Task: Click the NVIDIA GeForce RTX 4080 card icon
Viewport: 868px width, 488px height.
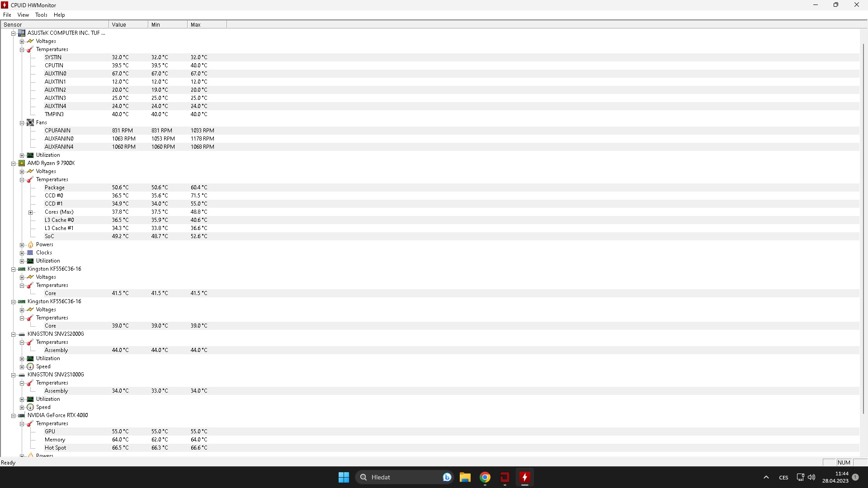Action: pyautogui.click(x=22, y=415)
